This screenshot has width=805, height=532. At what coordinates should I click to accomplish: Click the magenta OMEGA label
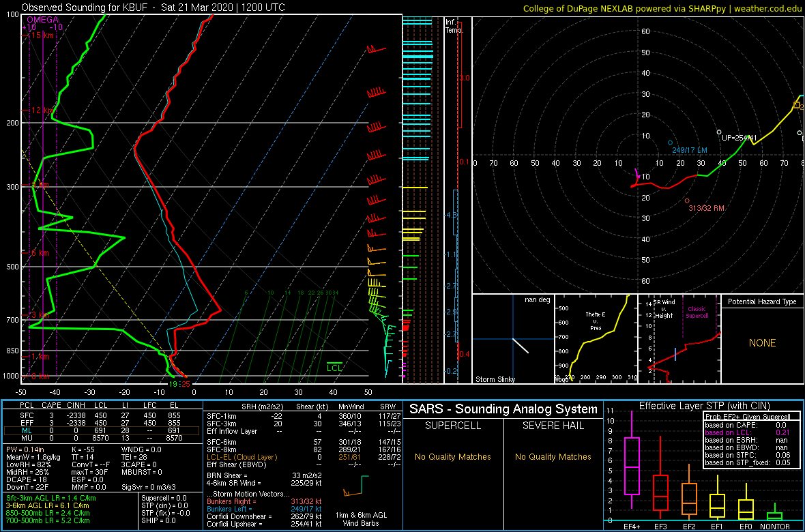click(42, 20)
